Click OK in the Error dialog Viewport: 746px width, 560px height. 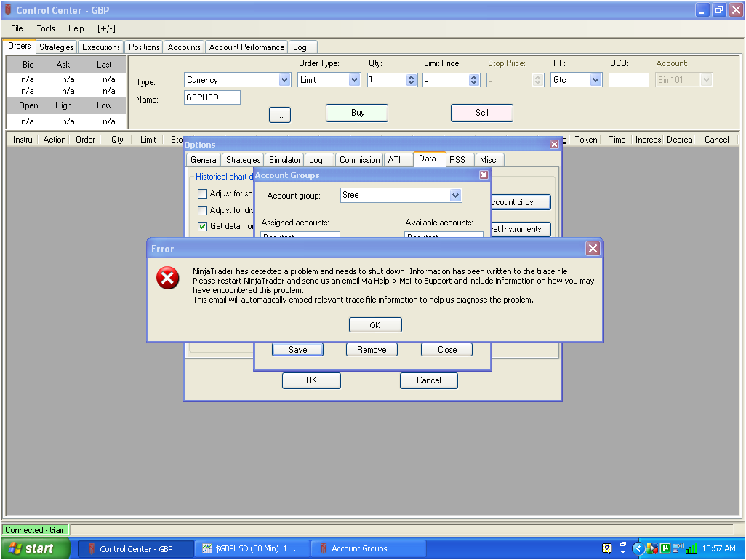click(x=375, y=325)
